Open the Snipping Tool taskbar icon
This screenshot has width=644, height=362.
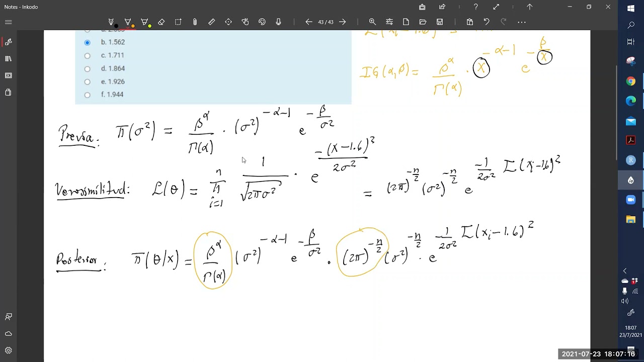tap(631, 61)
